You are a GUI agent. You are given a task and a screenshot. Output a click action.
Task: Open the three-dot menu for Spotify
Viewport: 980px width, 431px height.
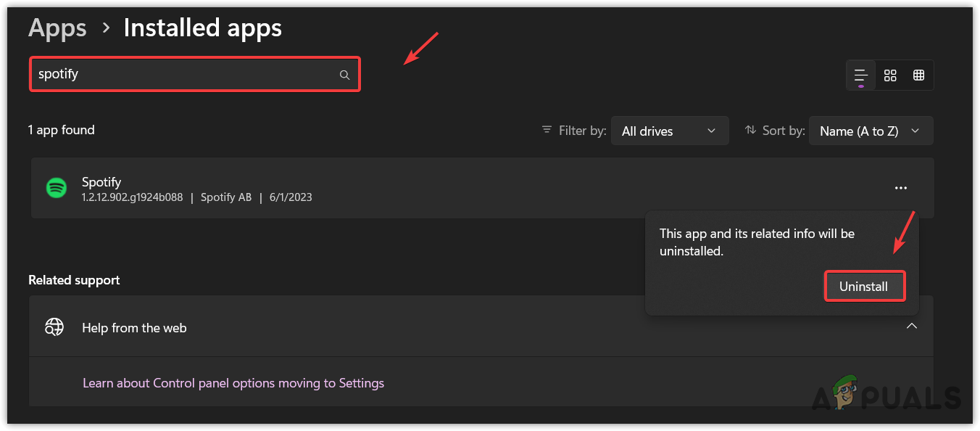[x=901, y=188]
